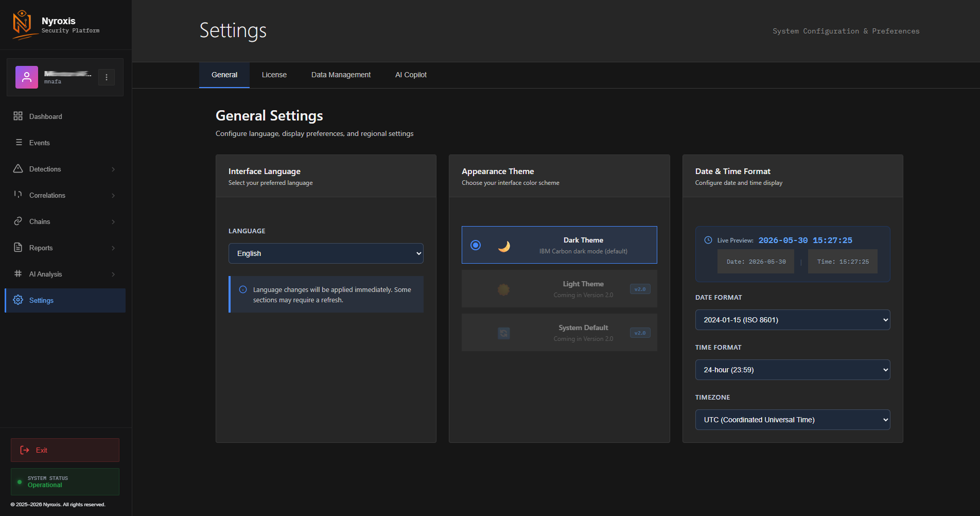Open the Timezone dropdown

click(x=793, y=420)
